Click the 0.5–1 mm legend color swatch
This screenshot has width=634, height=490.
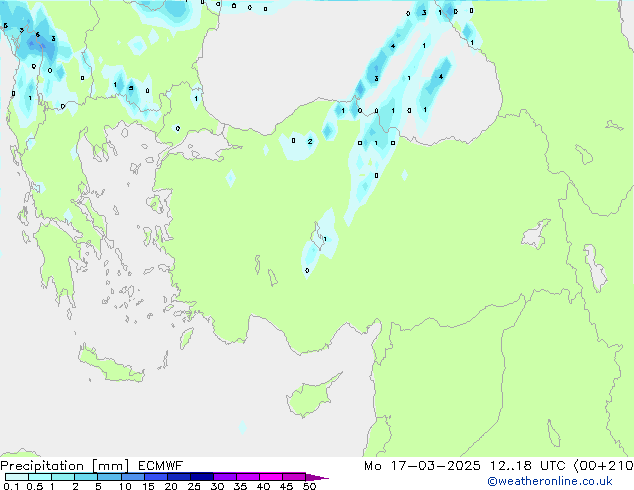click(x=40, y=477)
